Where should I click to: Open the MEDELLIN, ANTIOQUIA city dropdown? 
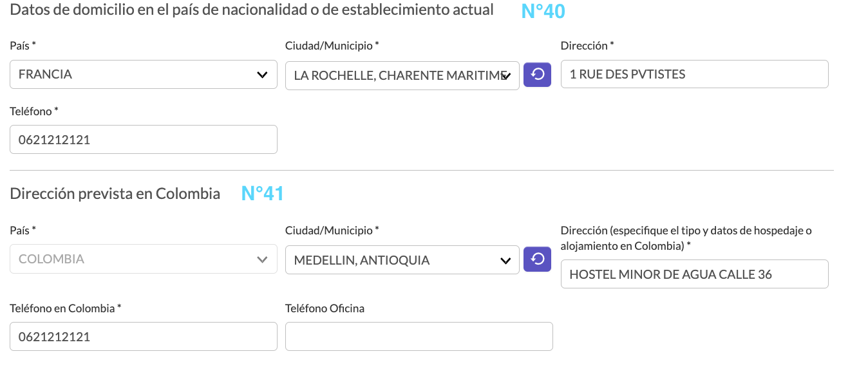click(x=402, y=260)
